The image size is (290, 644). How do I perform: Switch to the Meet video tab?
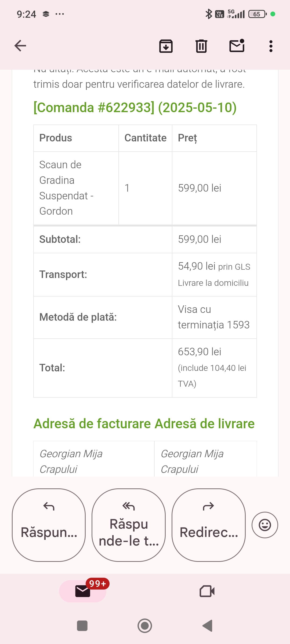click(x=207, y=591)
